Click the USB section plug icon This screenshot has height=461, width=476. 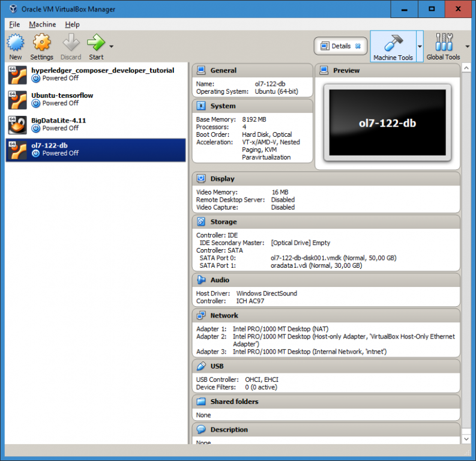tap(201, 366)
